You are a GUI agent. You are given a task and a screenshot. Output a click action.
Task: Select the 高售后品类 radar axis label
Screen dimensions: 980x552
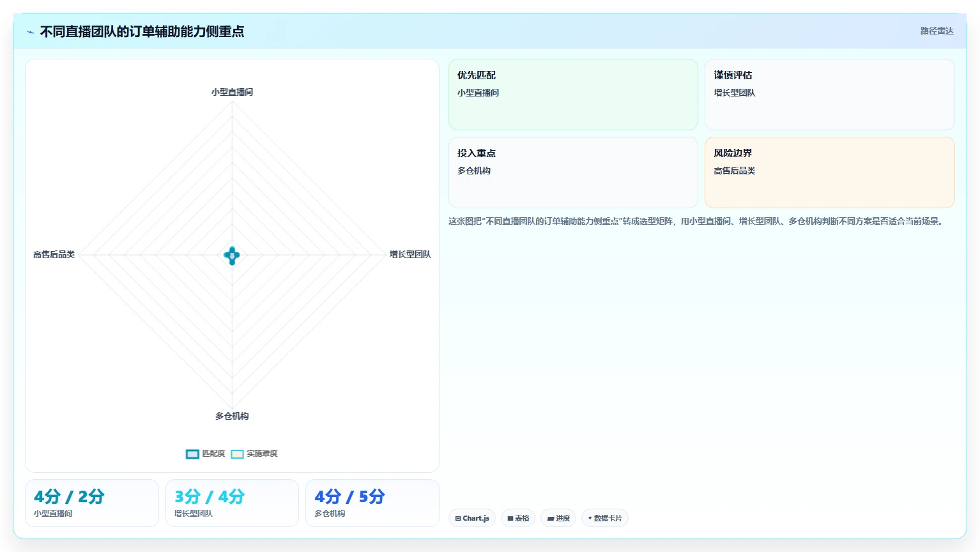[x=54, y=254]
